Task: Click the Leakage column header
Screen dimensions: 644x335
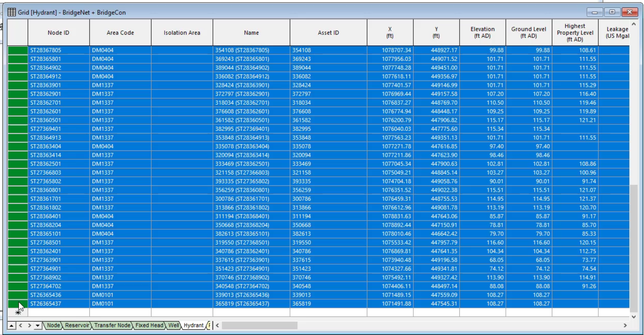Action: pyautogui.click(x=614, y=32)
